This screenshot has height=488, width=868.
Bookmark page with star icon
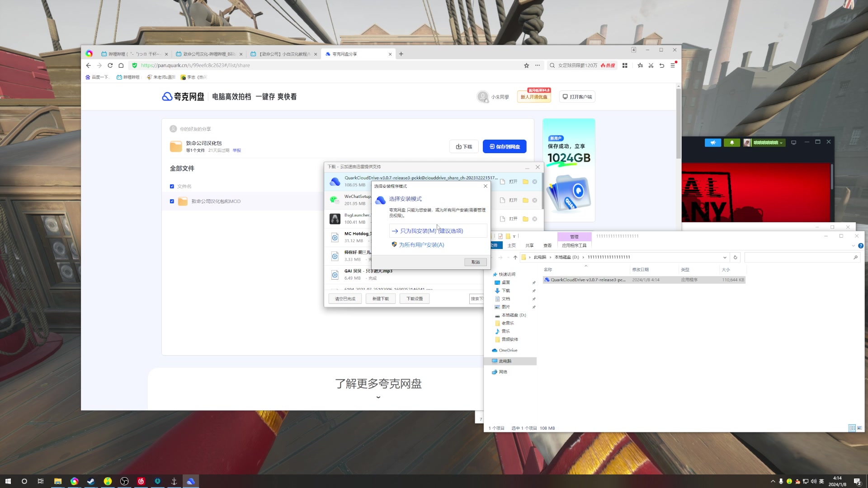point(527,66)
